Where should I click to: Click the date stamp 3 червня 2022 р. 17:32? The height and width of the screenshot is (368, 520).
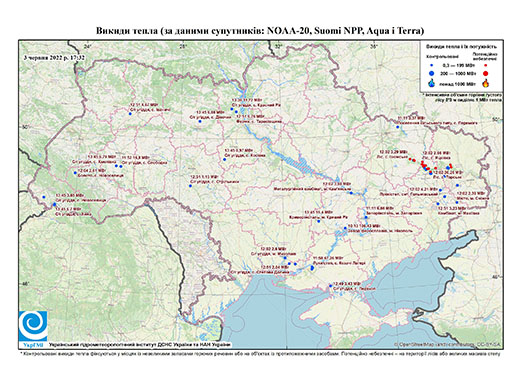(54, 57)
